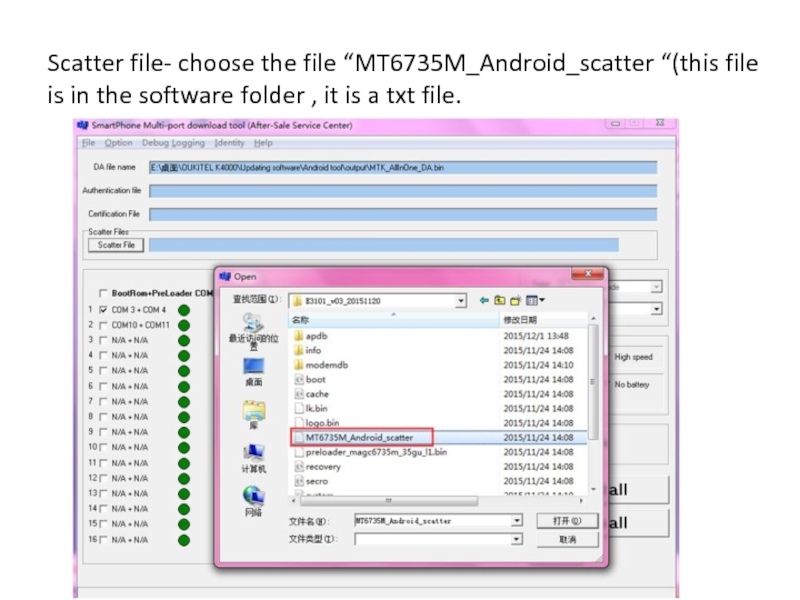The height and width of the screenshot is (600, 800).
Task: Open the lower right dropdown behind the dialog
Action: coord(656,309)
